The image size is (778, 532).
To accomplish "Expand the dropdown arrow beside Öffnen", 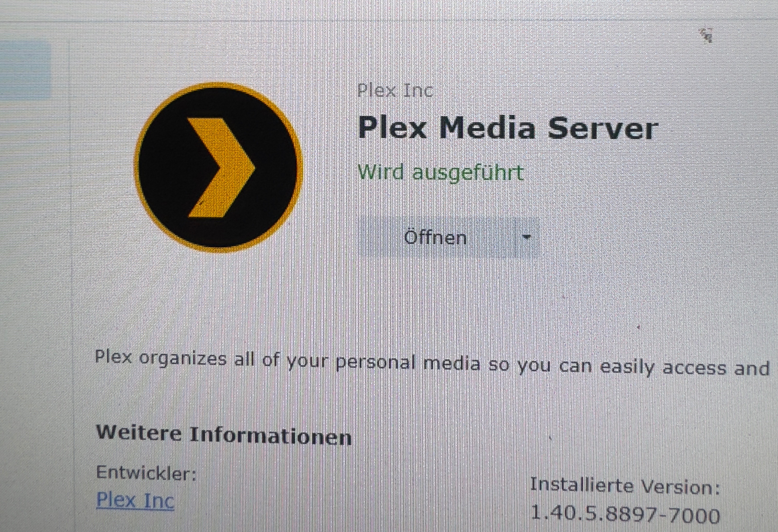I will tap(527, 237).
